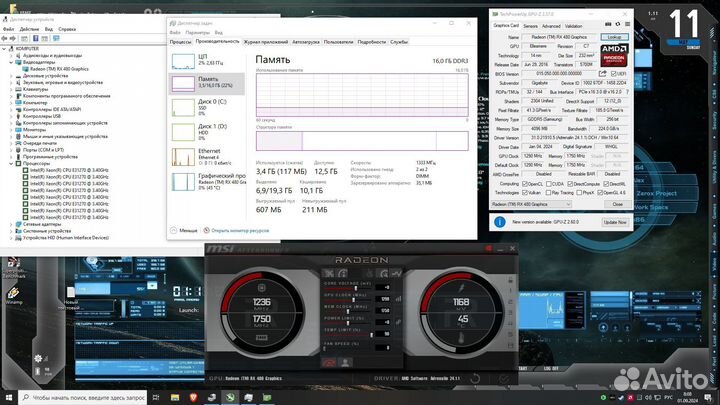Collapse the Видеоадаптеры tree node
Image resolution: width=720 pixels, height=405 pixels.
click(x=11, y=61)
